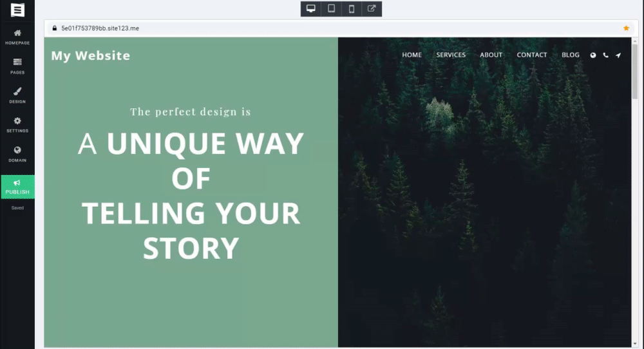Click the orange star icon in address bar

(626, 28)
